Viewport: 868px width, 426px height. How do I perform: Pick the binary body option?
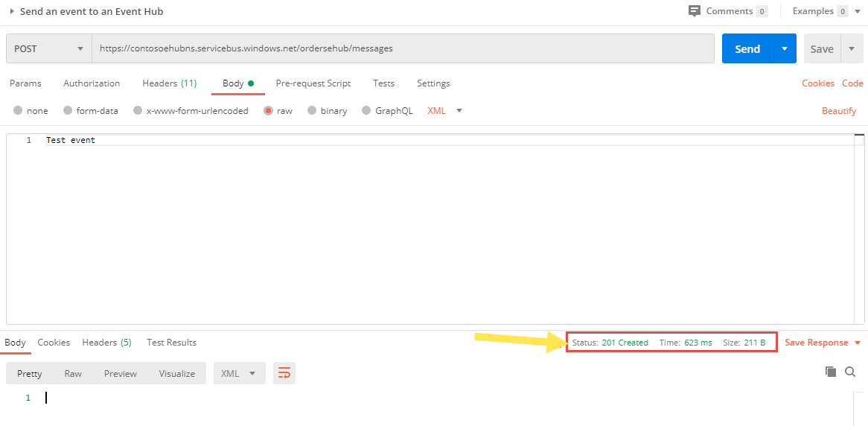[x=312, y=110]
